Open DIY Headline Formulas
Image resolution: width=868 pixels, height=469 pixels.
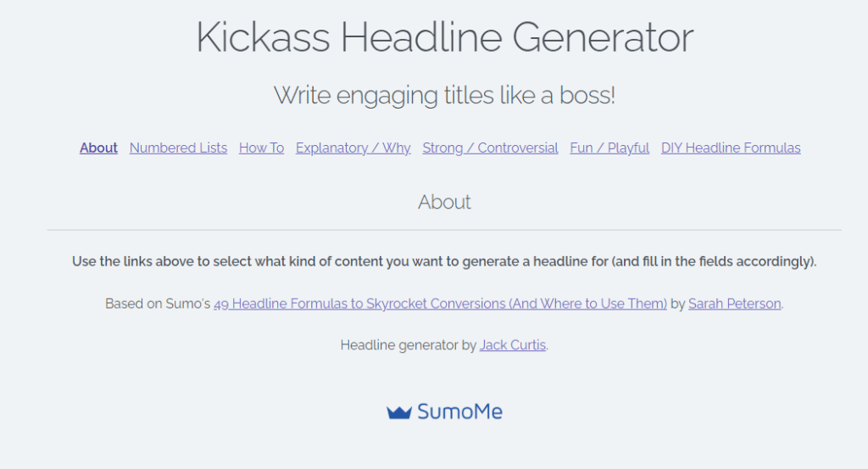731,148
